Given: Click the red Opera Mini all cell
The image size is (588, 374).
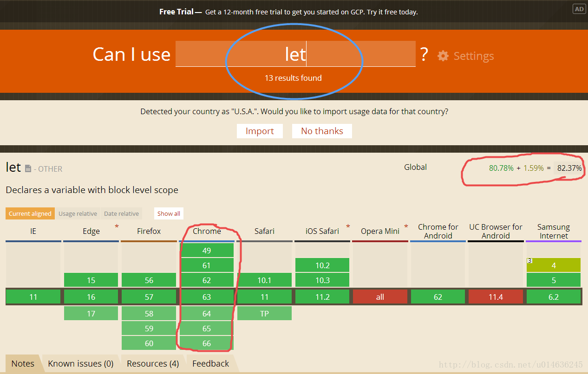Looking at the screenshot, I should pos(380,297).
